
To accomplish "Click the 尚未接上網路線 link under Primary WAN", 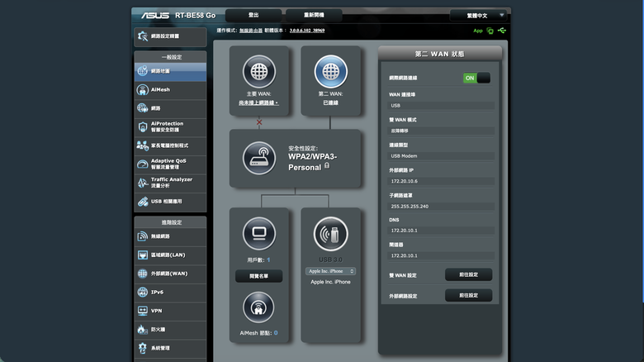I will pyautogui.click(x=258, y=102).
